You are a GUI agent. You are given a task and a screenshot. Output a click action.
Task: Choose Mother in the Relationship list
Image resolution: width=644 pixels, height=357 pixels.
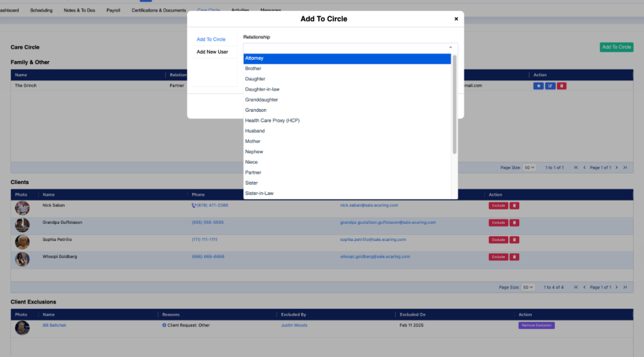[x=347, y=141]
